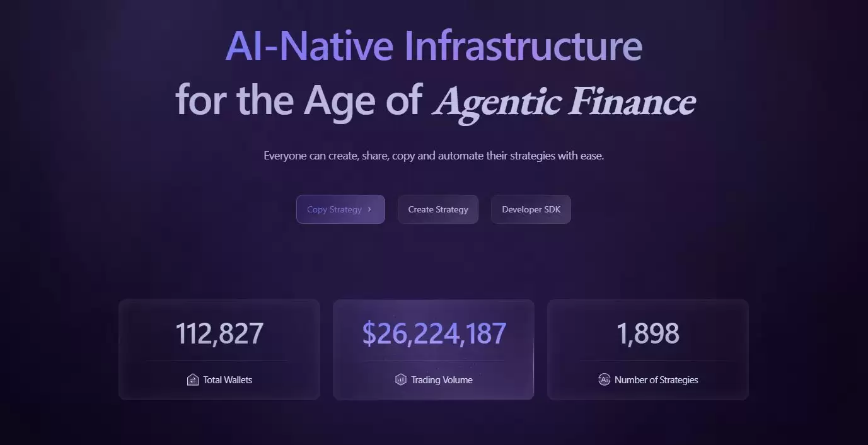
Task: Open the Developer SDK button
Action: (531, 209)
